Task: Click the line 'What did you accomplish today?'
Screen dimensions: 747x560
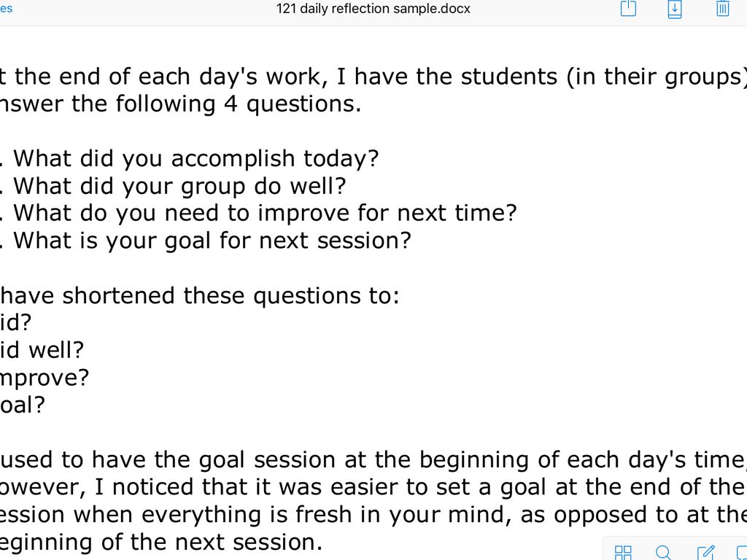Action: tap(196, 158)
